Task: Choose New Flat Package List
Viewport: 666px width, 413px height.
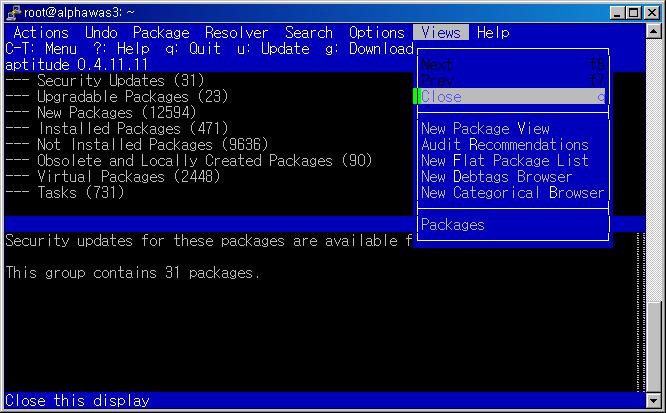Action: pos(505,161)
